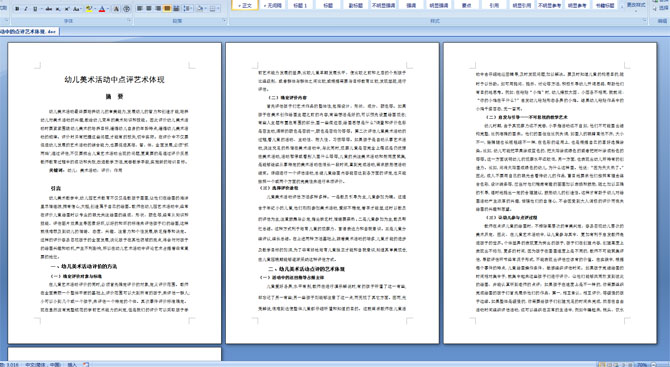Open the font group dialog launcher
This screenshot has width=670, height=367.
tap(129, 21)
